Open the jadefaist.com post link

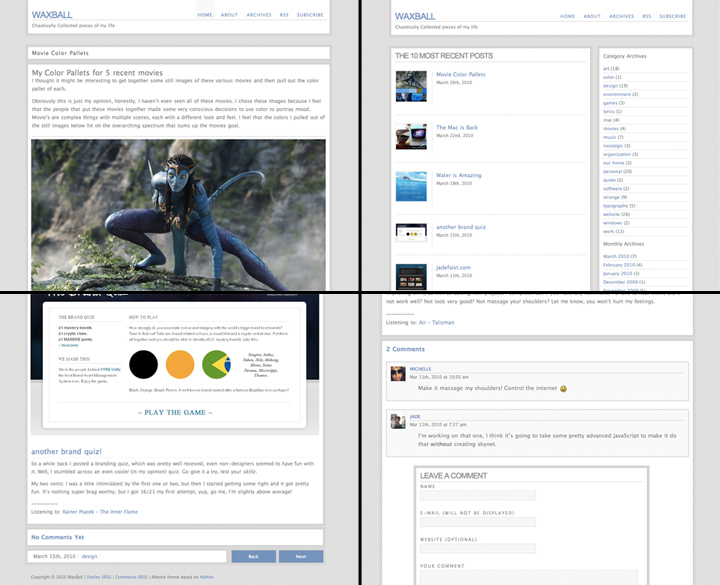(x=453, y=267)
